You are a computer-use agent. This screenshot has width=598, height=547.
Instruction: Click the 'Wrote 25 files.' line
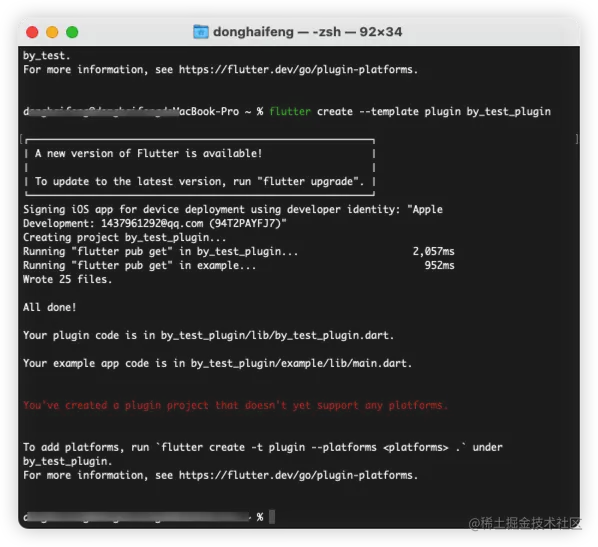click(68, 279)
